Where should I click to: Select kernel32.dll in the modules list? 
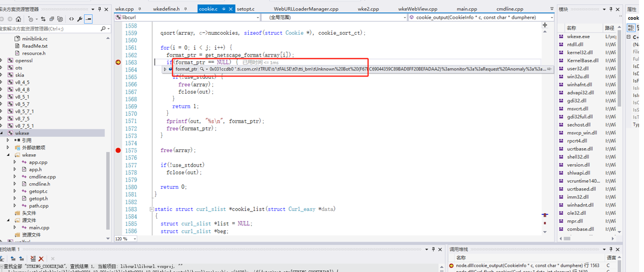click(x=580, y=53)
